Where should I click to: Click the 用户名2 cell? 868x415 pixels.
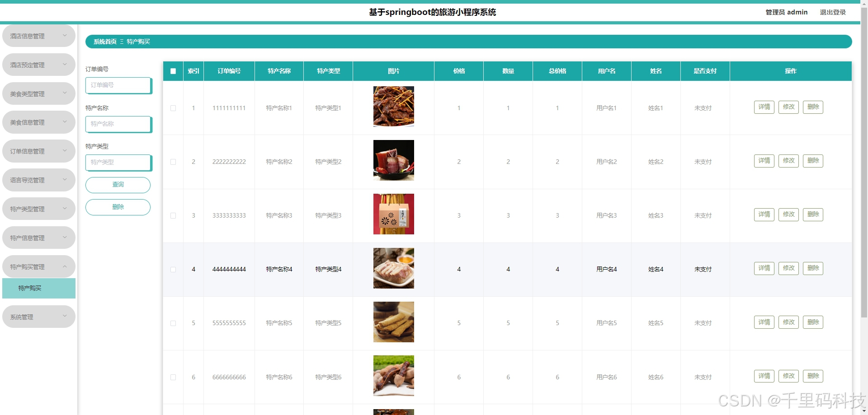606,162
